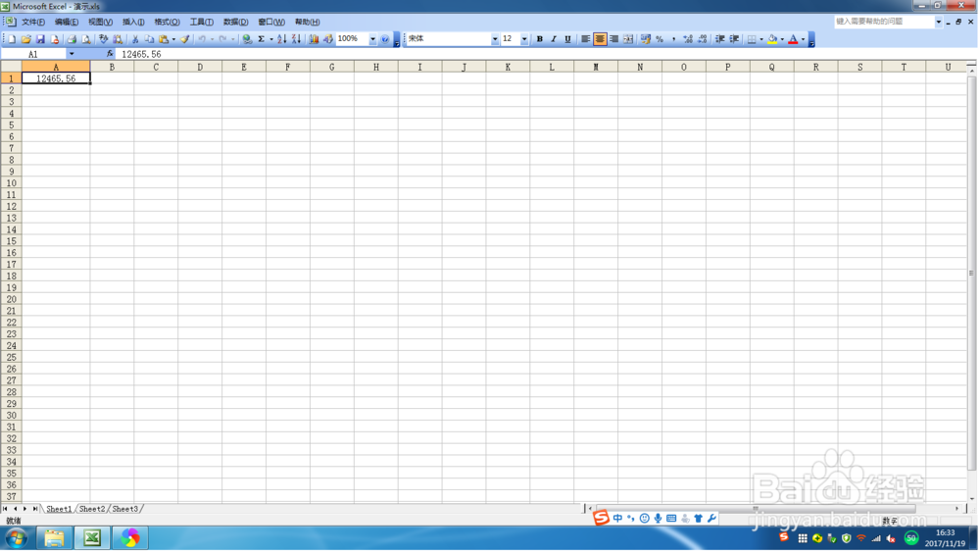
Task: Click the help question search box
Action: 886,22
